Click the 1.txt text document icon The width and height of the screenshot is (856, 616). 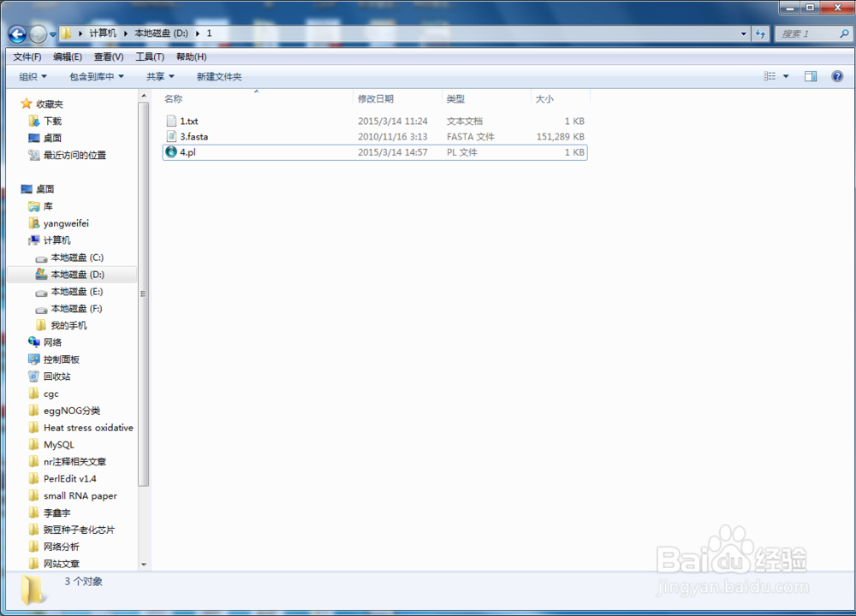[x=171, y=121]
